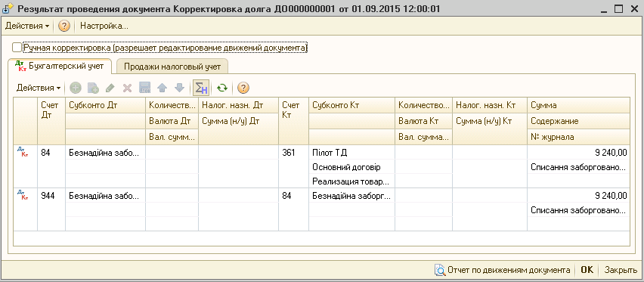Click the Дт/Кт icon in the account 944 debit row
644x282 pixels.
coord(22,195)
